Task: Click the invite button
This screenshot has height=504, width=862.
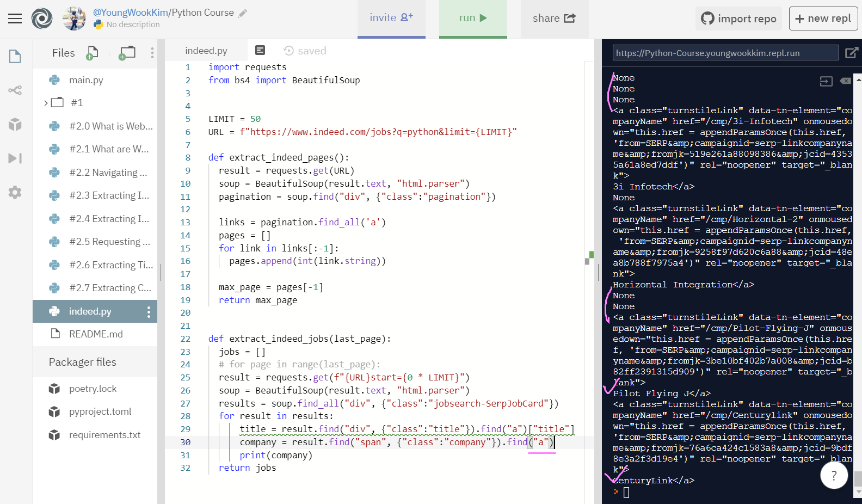Action: 391,18
